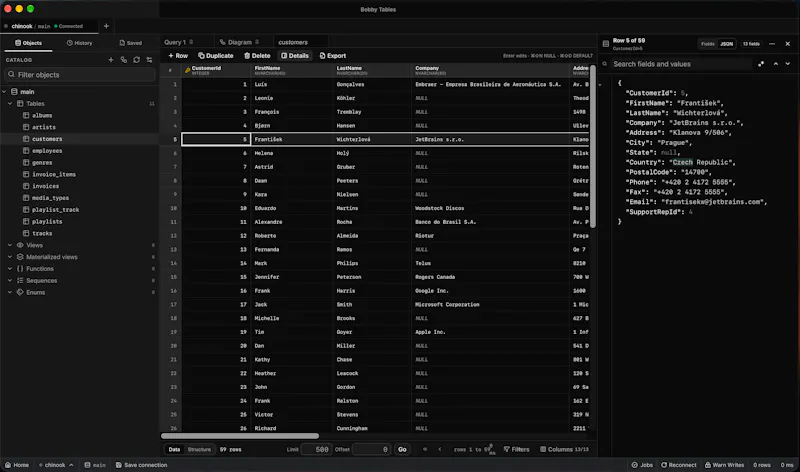The width and height of the screenshot is (800, 472).
Task: Click the Functions braces icon
Action: coord(20,268)
